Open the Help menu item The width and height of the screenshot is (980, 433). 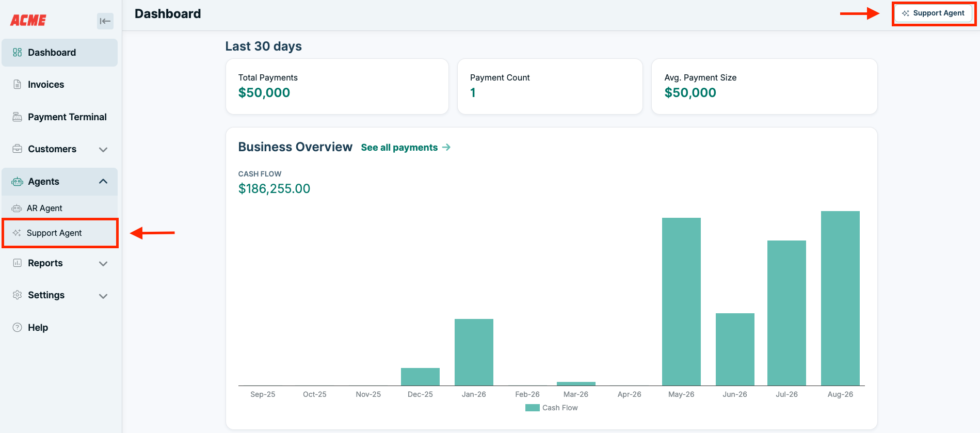60,328
